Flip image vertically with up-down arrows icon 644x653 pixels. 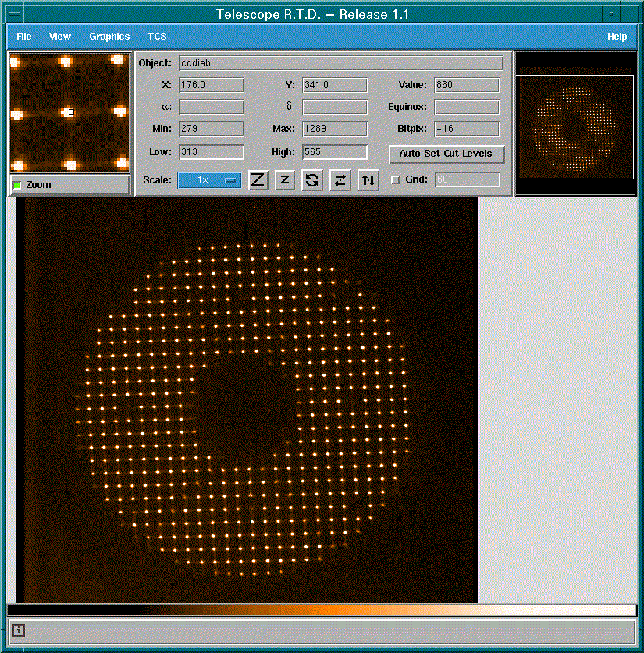tap(368, 180)
